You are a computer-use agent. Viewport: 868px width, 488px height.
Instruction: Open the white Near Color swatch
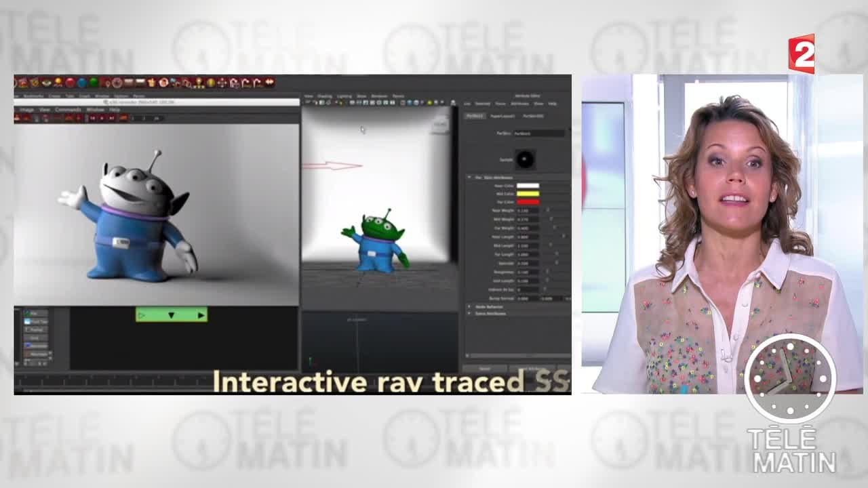pos(528,186)
